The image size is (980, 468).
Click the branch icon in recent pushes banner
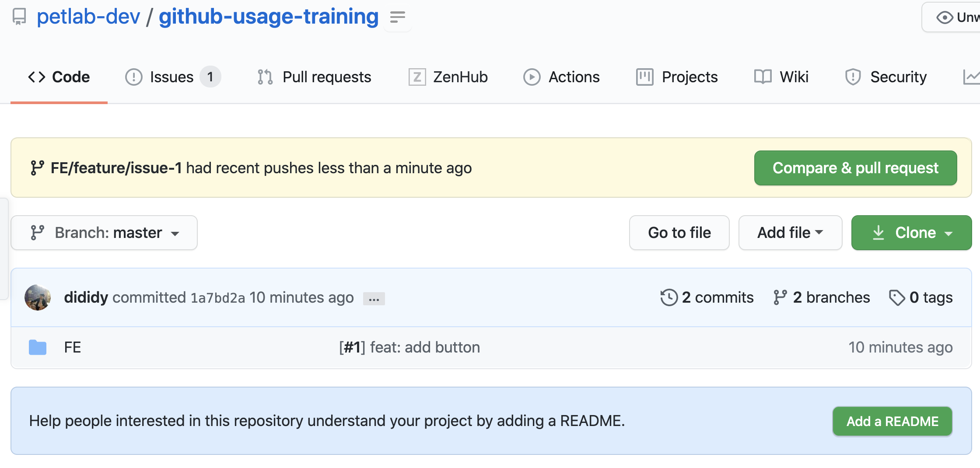click(37, 168)
